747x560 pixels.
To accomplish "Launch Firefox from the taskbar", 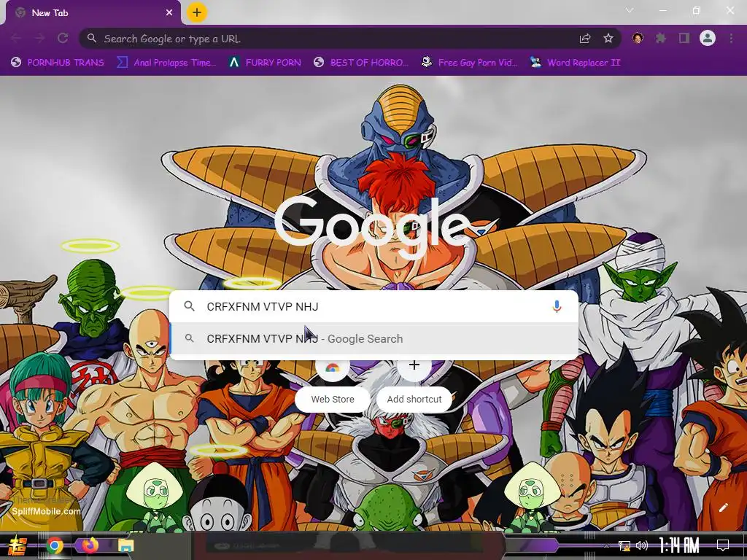I will coord(90,545).
